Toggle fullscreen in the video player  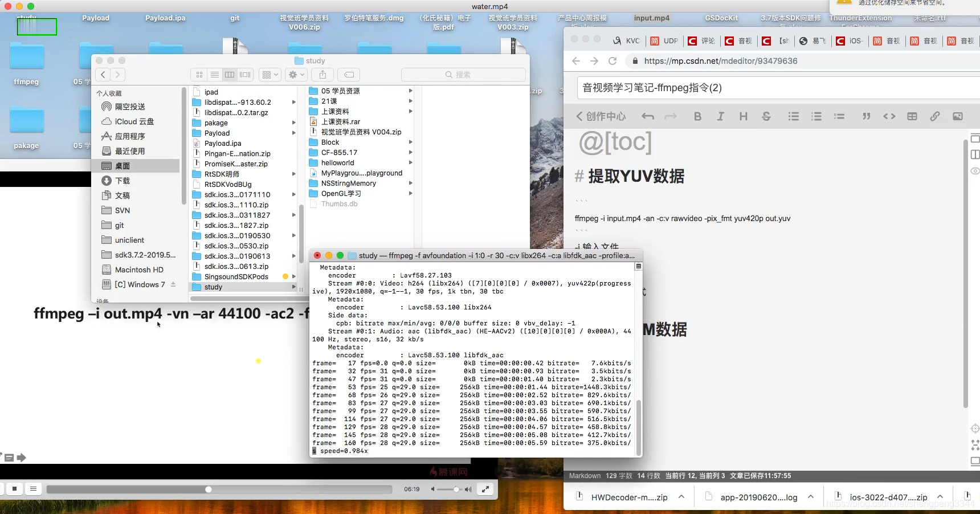[485, 489]
